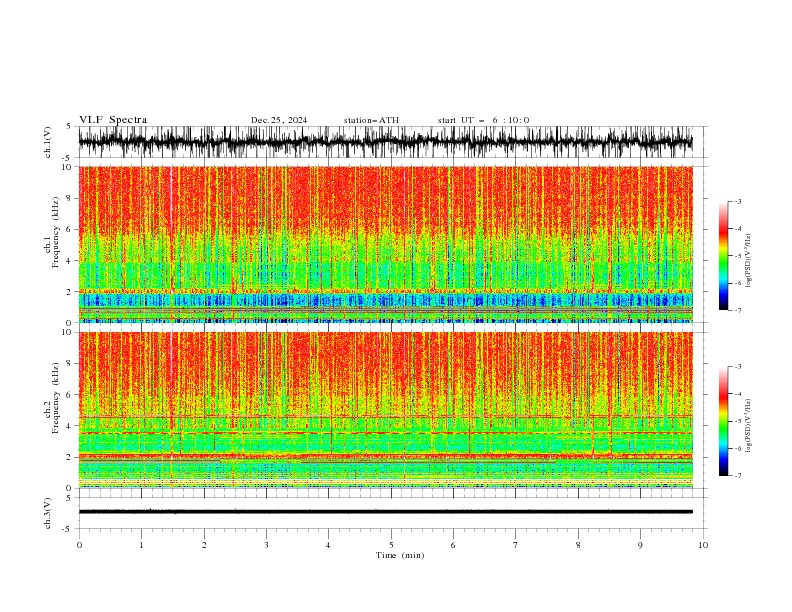Click the "VLF Spectra" title text

[113, 120]
